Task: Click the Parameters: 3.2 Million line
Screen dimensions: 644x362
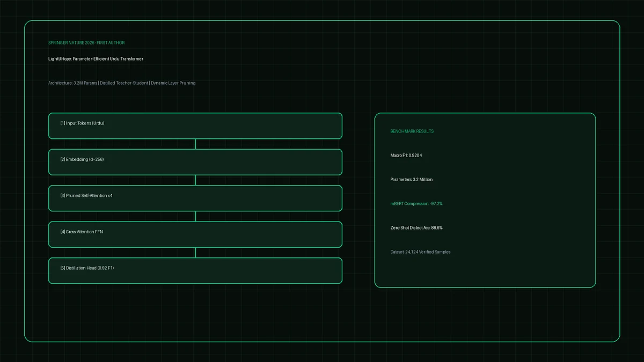Action: click(x=412, y=180)
